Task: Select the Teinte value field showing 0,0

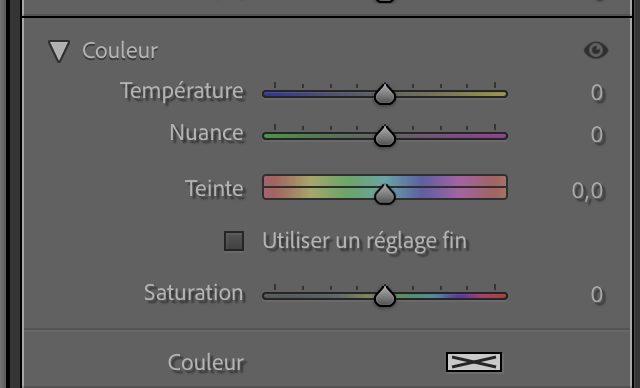Action: click(588, 191)
